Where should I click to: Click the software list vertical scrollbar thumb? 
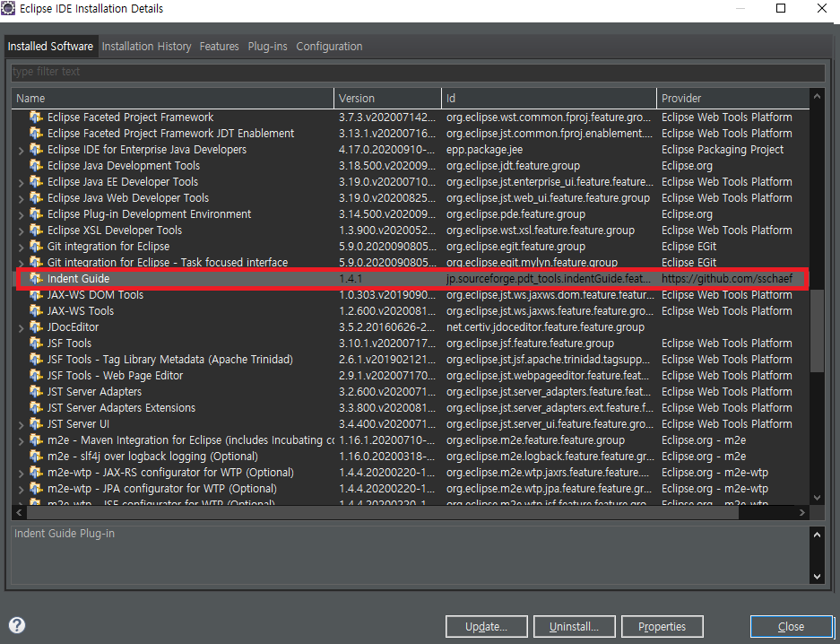tap(817, 331)
